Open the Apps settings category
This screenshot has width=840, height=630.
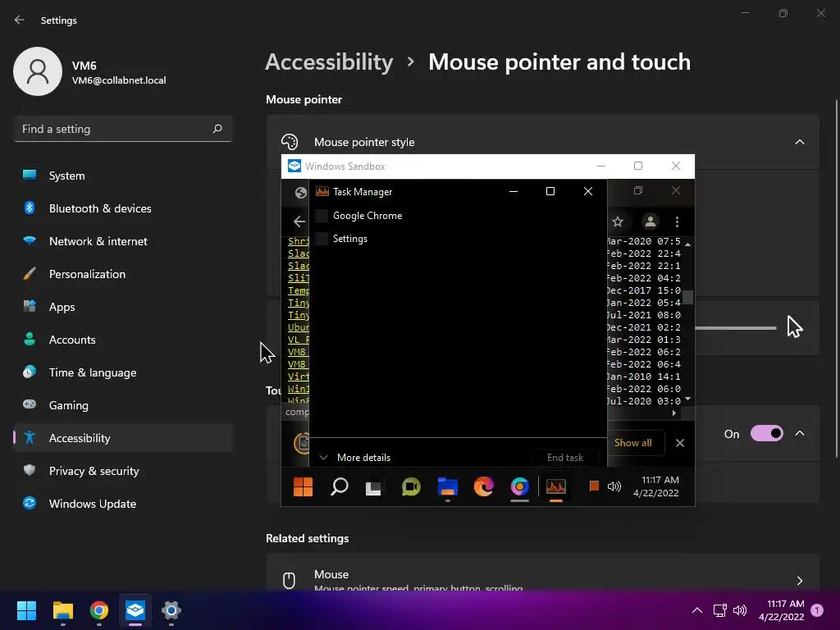coord(123,307)
